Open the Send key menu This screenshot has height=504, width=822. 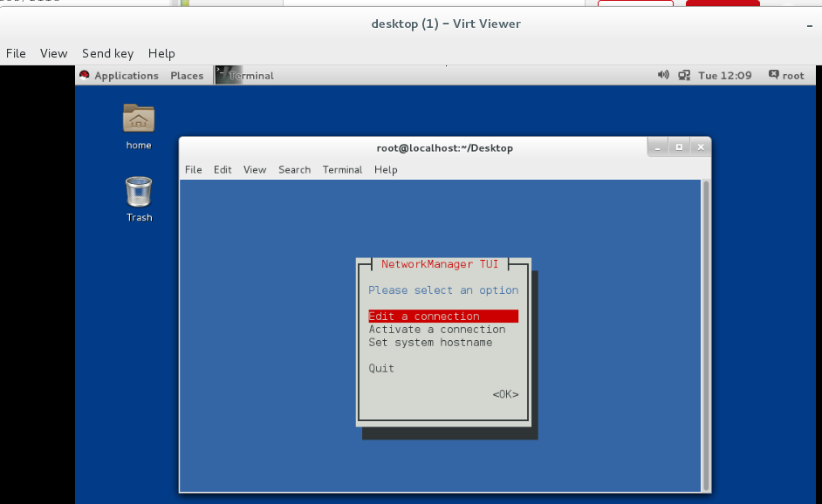pyautogui.click(x=107, y=53)
